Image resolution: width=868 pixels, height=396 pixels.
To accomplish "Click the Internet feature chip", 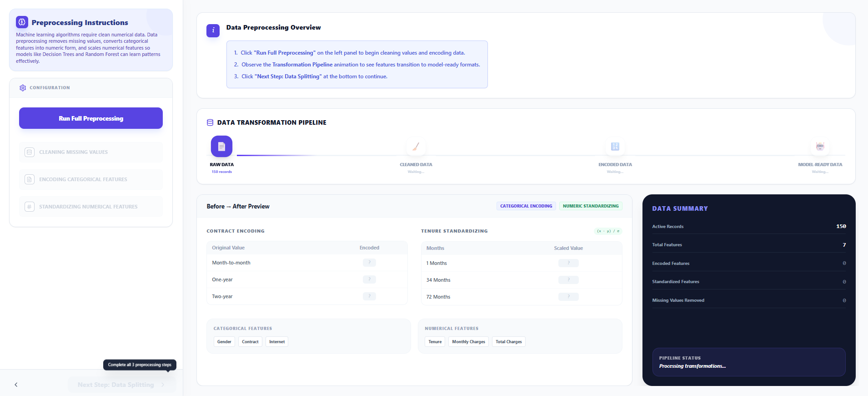I will 277,342.
